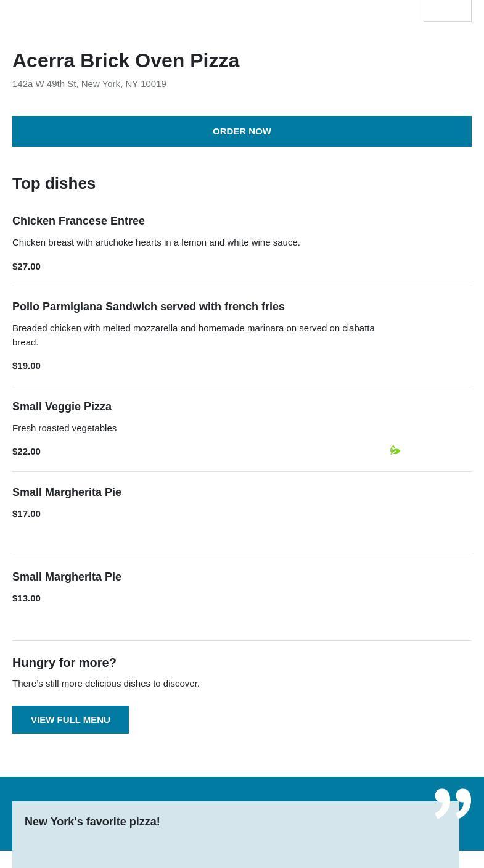Click the $22.00 veggie pizza price
Image resolution: width=484 pixels, height=868 pixels.
(27, 452)
